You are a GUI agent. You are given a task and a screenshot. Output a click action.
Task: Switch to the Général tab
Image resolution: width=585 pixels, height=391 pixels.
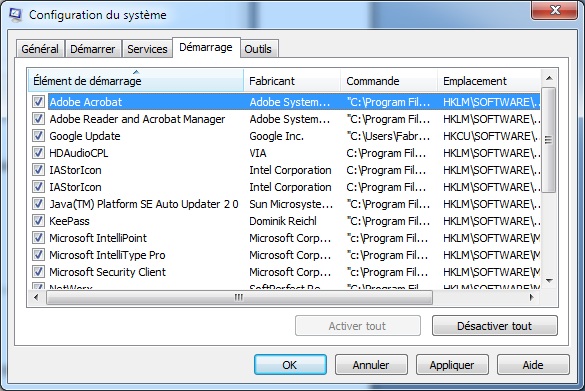click(x=40, y=49)
